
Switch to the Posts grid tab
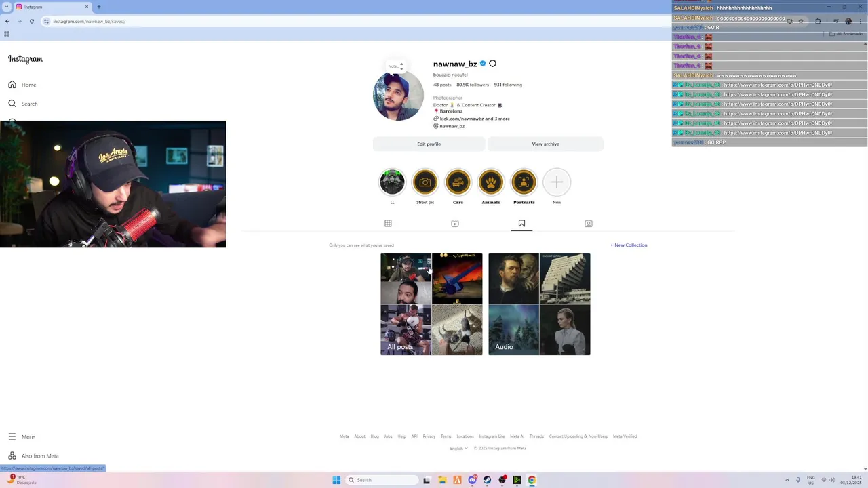pyautogui.click(x=388, y=224)
